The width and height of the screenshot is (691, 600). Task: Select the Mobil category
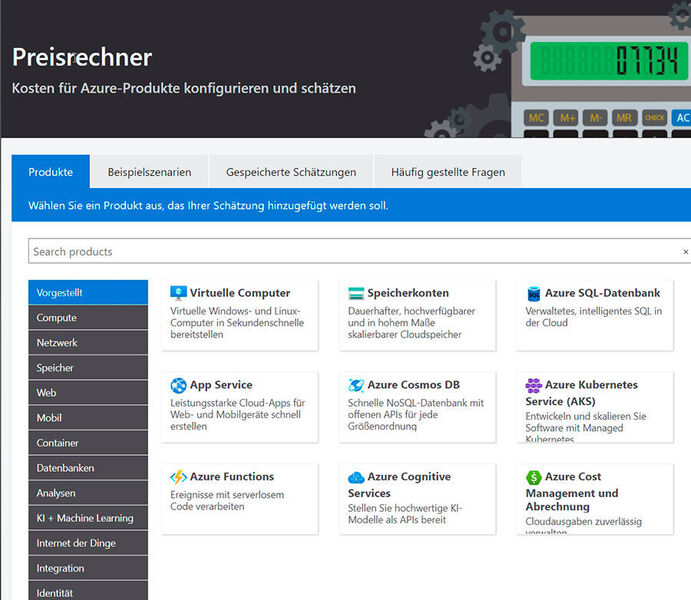(88, 418)
